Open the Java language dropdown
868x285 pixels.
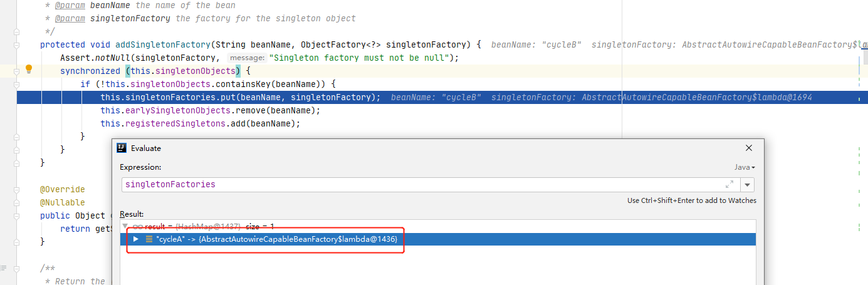pos(745,168)
